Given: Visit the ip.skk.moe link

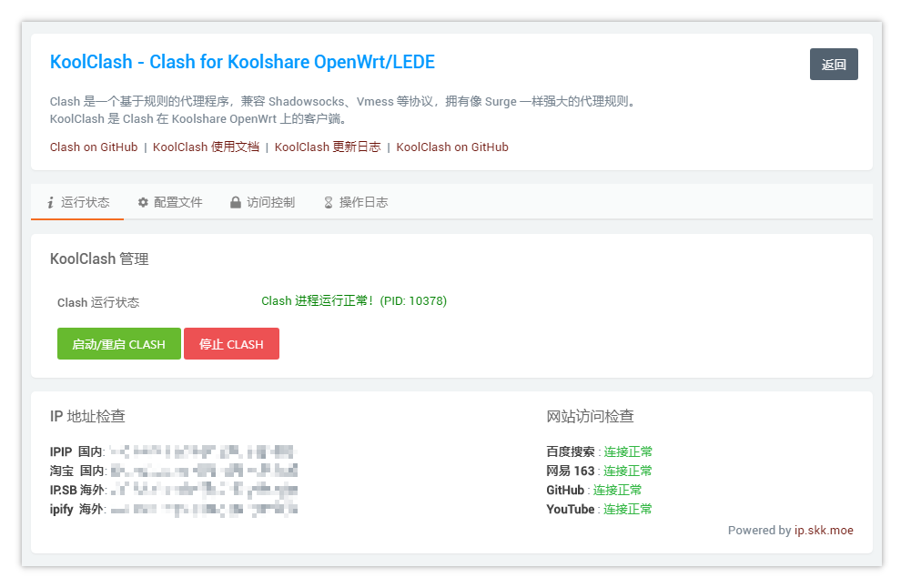Looking at the screenshot, I should click(x=824, y=531).
